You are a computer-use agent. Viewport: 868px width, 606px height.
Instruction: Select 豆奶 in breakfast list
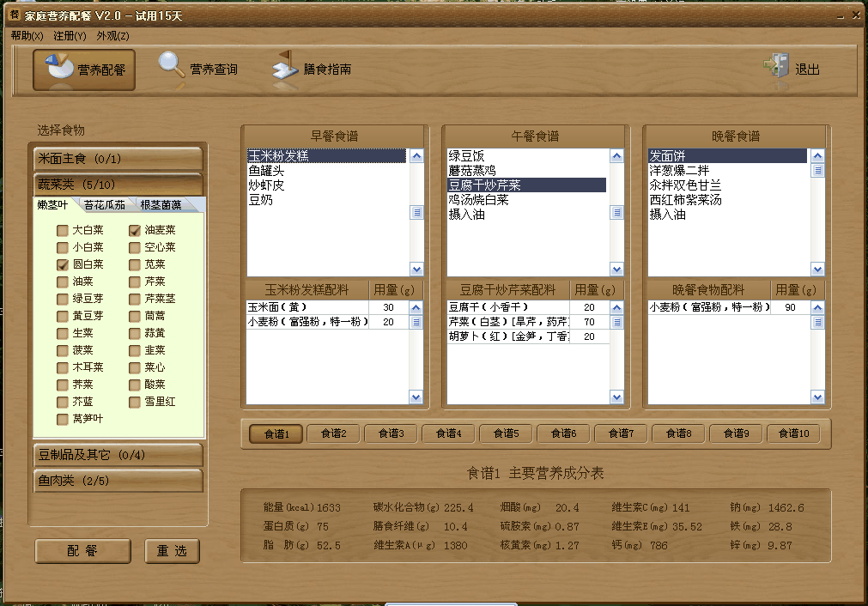(x=326, y=200)
